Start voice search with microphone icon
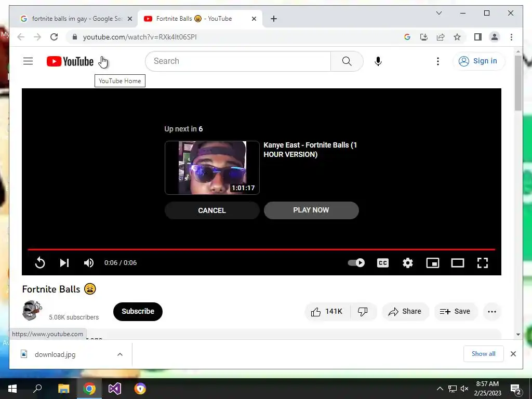The image size is (532, 399). [x=378, y=61]
